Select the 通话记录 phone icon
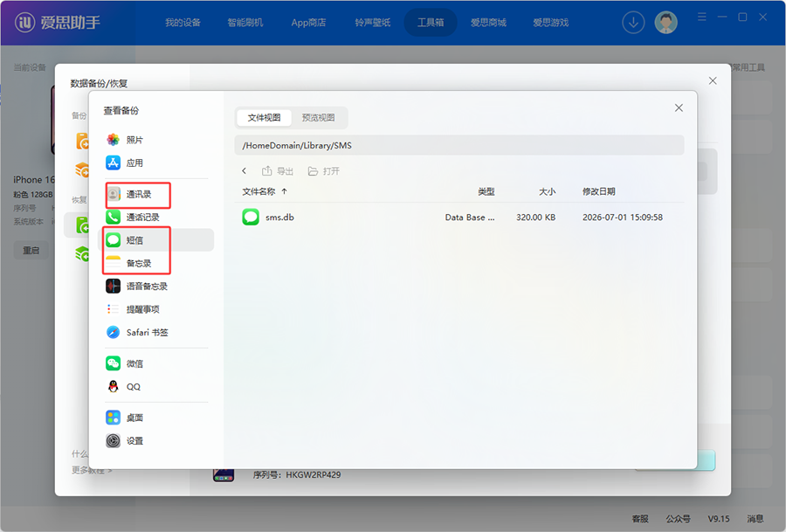This screenshot has height=532, width=786. click(x=114, y=218)
